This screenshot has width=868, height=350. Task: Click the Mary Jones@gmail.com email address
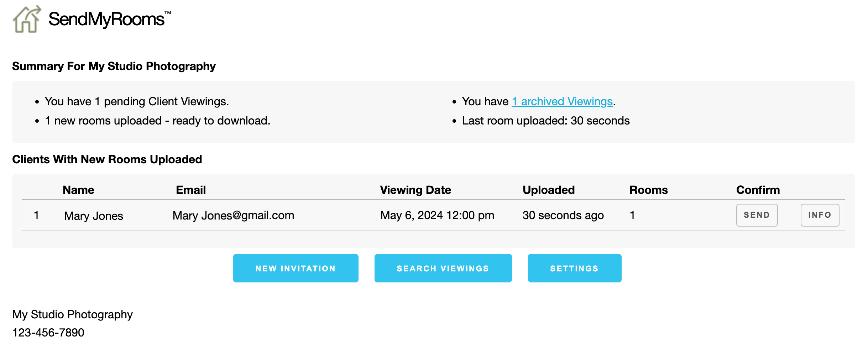pos(233,216)
